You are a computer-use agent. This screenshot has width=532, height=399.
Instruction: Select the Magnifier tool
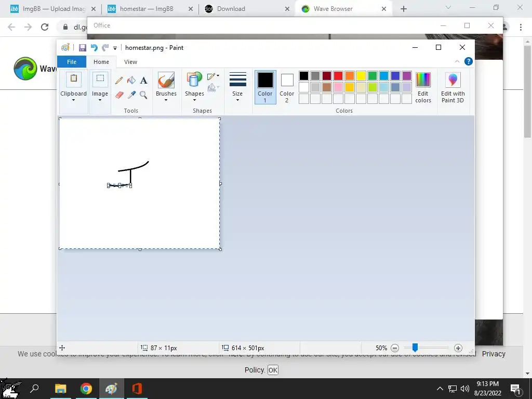143,95
